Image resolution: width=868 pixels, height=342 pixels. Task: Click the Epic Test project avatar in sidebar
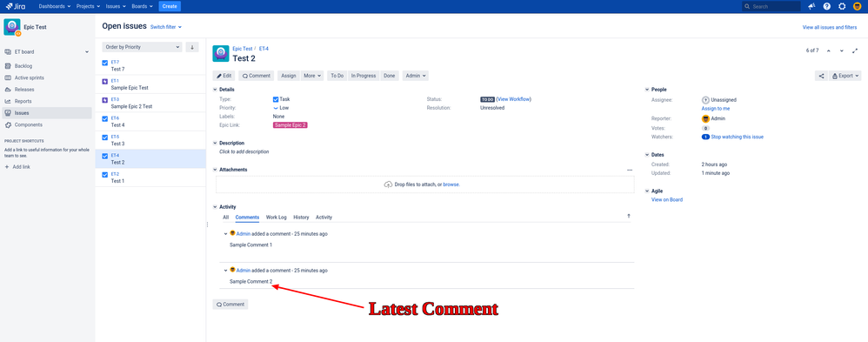click(x=12, y=27)
